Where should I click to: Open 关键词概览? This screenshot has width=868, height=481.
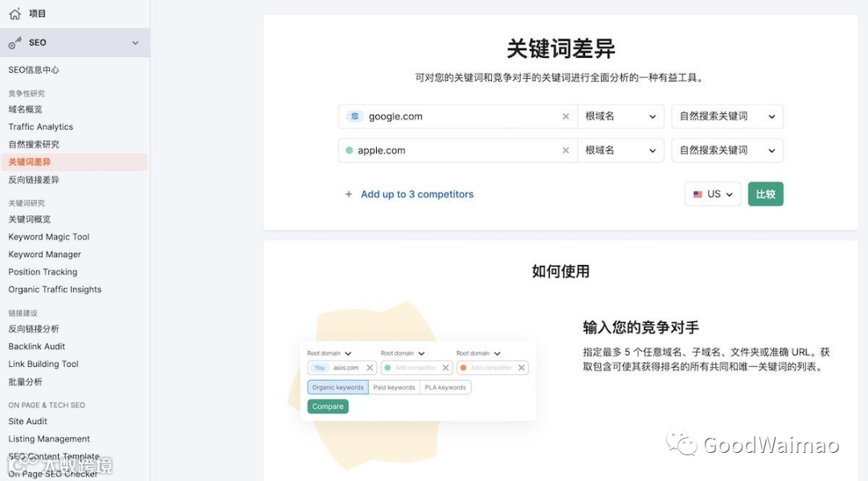30,219
